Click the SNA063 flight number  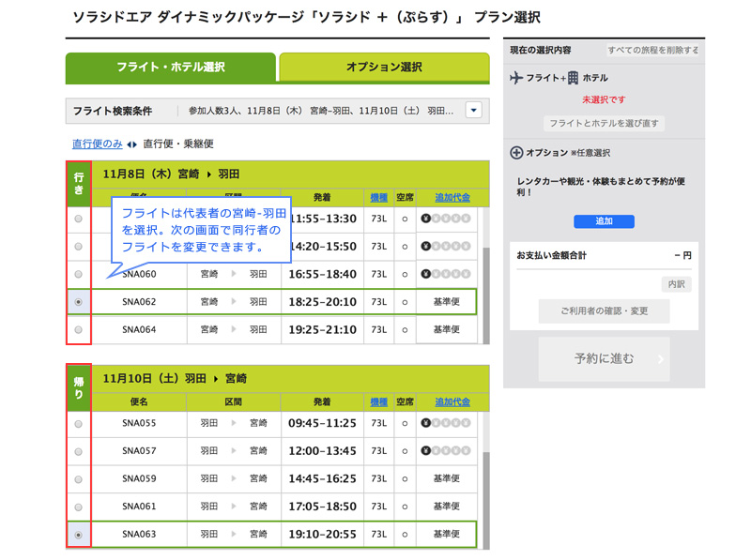click(139, 534)
